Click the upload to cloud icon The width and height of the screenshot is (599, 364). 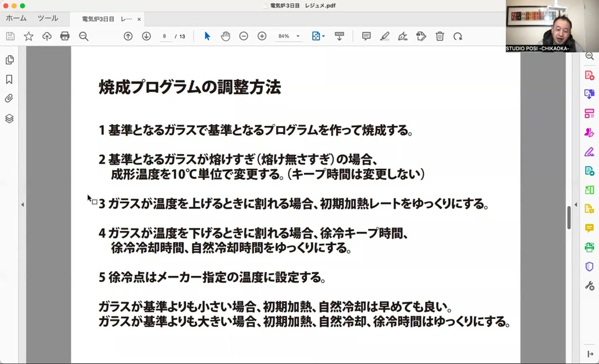[47, 36]
